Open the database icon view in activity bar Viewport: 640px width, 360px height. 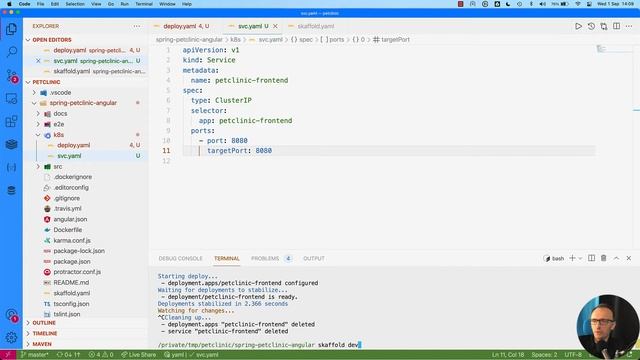tap(11, 190)
